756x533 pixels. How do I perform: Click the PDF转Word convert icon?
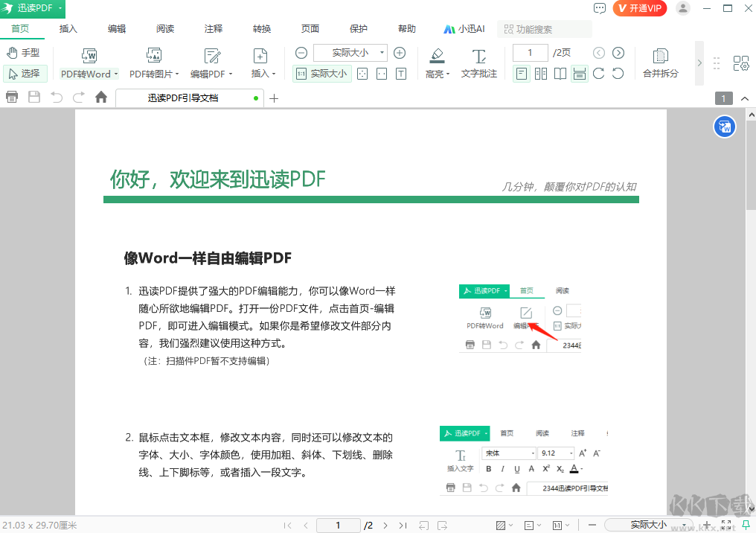tap(89, 56)
